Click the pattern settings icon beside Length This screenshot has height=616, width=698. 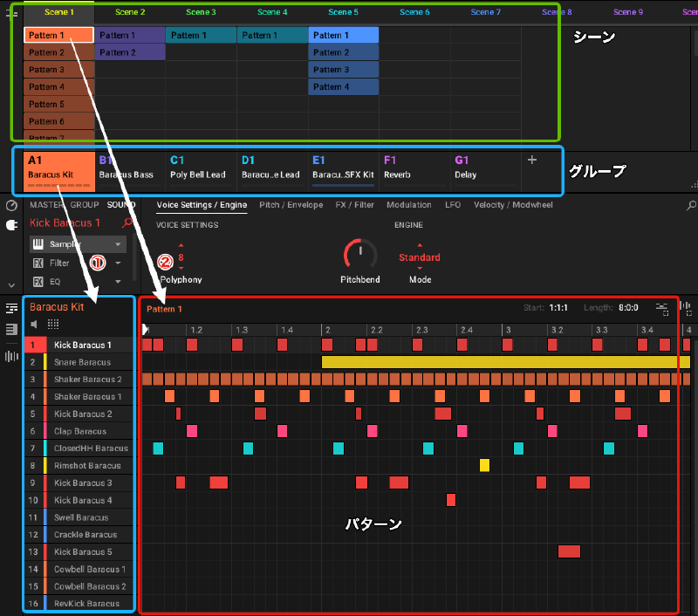pos(662,308)
